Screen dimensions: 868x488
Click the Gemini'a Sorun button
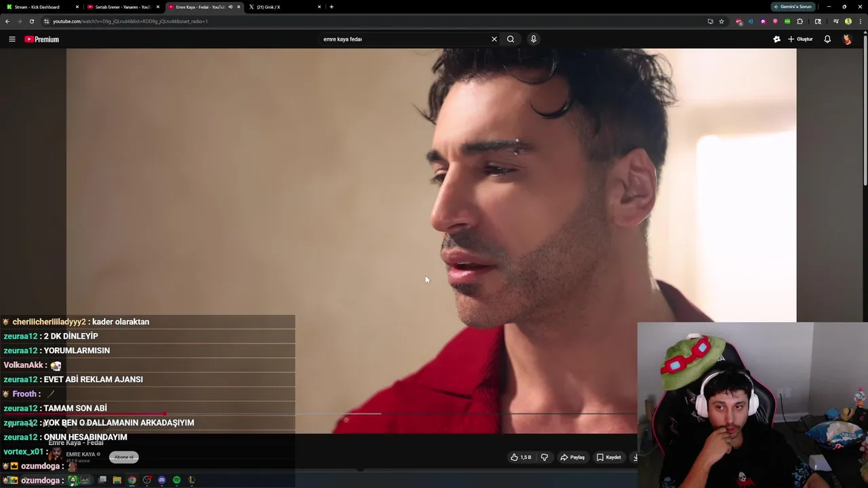pyautogui.click(x=793, y=7)
